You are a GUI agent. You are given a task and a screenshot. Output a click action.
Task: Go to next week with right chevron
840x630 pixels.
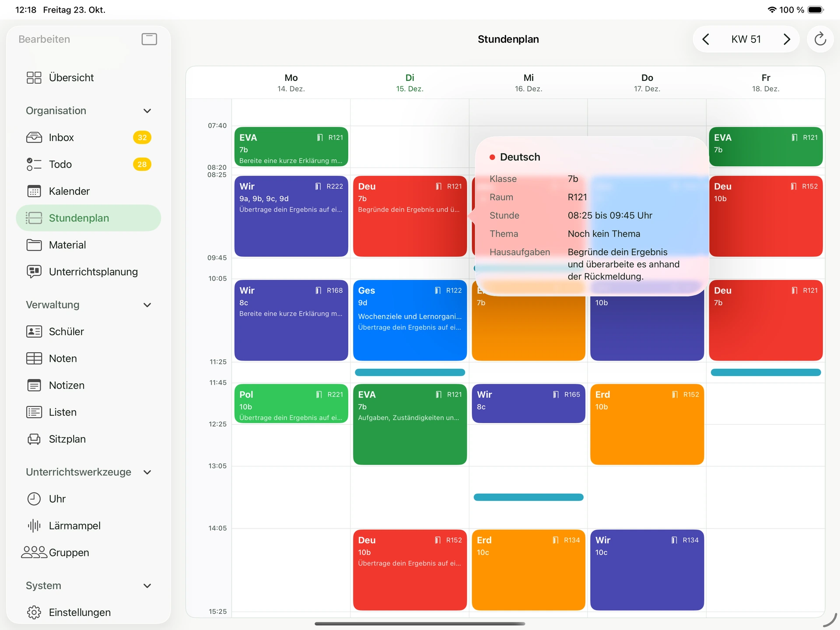[787, 39]
